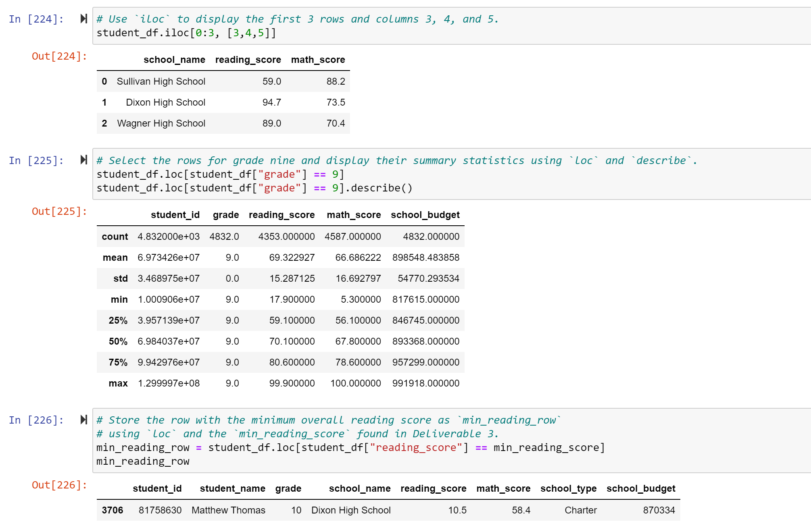Click the 4587.000000 math score count value
Image resolution: width=811 pixels, height=532 pixels.
(353, 237)
